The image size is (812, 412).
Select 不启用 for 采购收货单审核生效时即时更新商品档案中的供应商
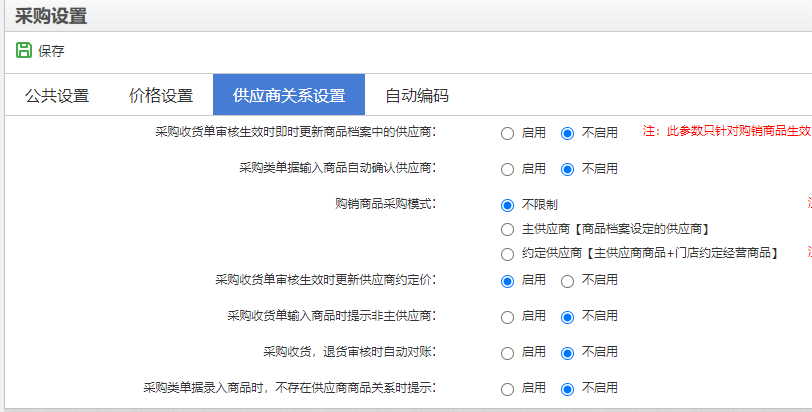pyautogui.click(x=568, y=134)
